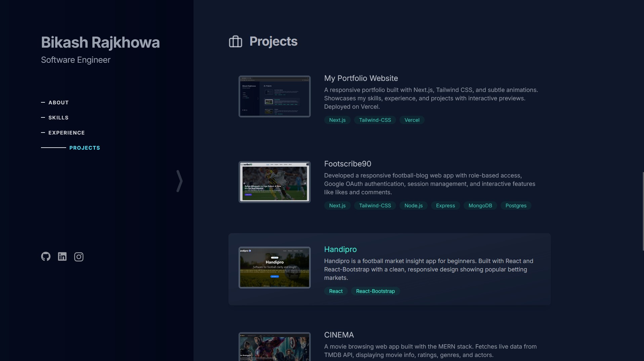Click the Tailwind-CSS tag under My Portfolio Website

[x=375, y=120]
